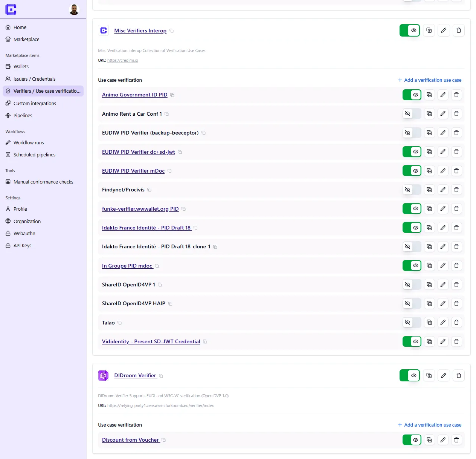Image resolution: width=476 pixels, height=459 pixels.
Task: Delete Misc Verifiers Interop verifier
Action: (x=459, y=30)
